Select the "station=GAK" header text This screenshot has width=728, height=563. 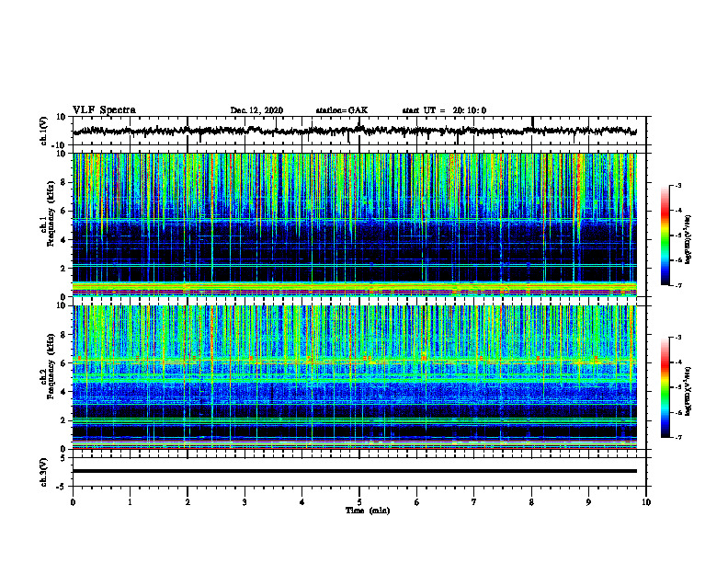(342, 110)
